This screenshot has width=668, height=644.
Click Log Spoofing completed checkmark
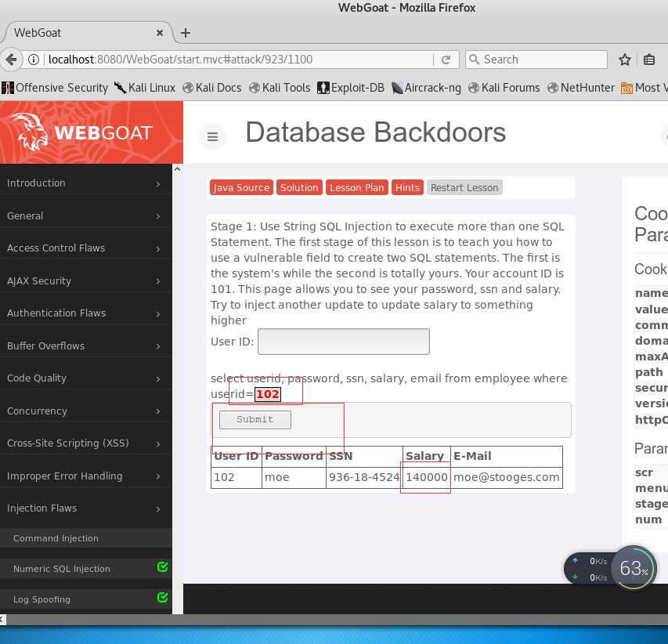(162, 598)
